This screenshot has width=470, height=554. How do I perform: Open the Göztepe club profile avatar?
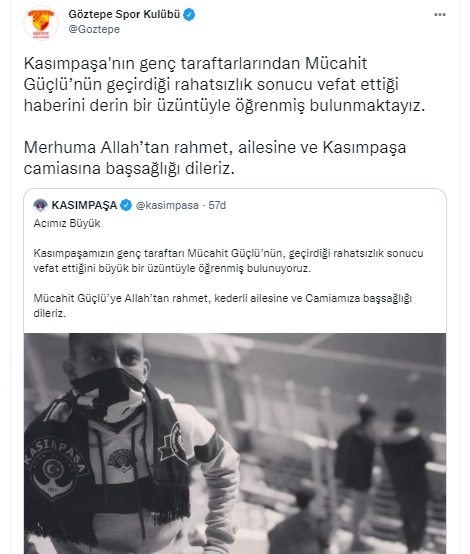click(41, 22)
